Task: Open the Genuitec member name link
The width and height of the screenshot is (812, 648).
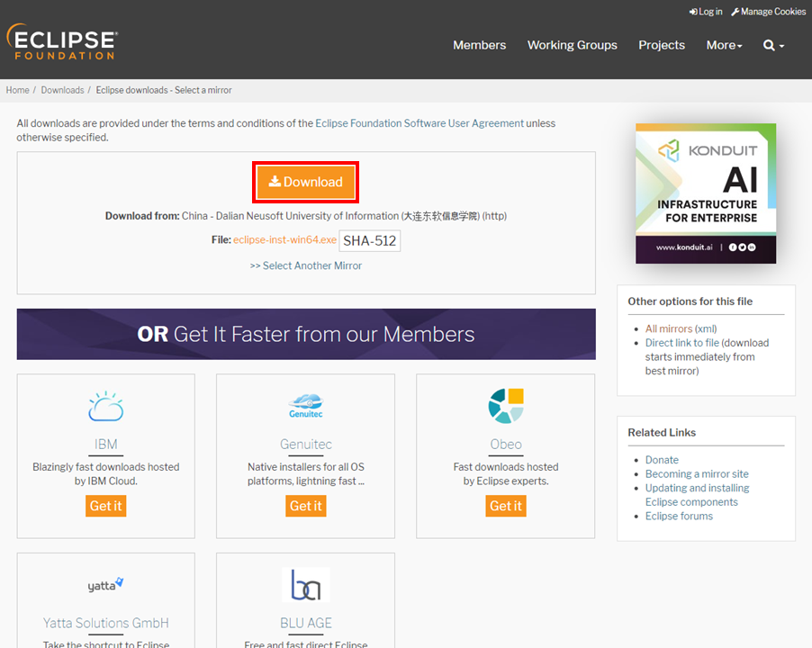Action: (x=305, y=444)
